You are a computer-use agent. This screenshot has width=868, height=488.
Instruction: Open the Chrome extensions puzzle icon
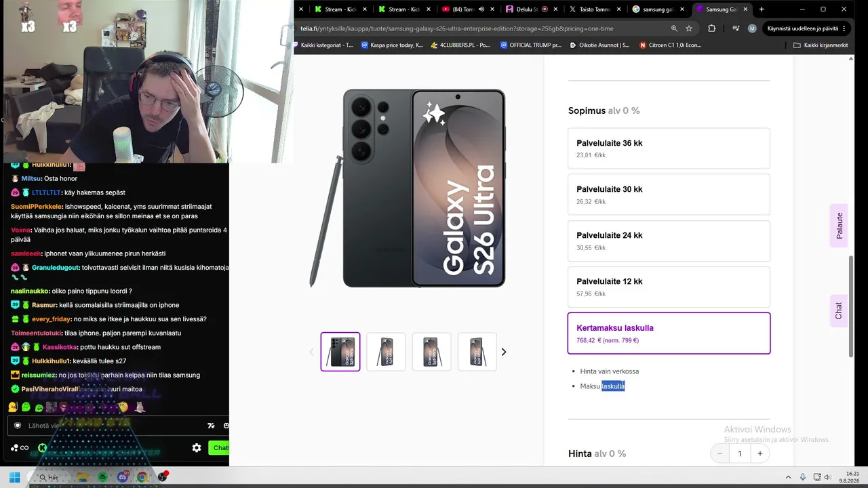click(x=711, y=28)
